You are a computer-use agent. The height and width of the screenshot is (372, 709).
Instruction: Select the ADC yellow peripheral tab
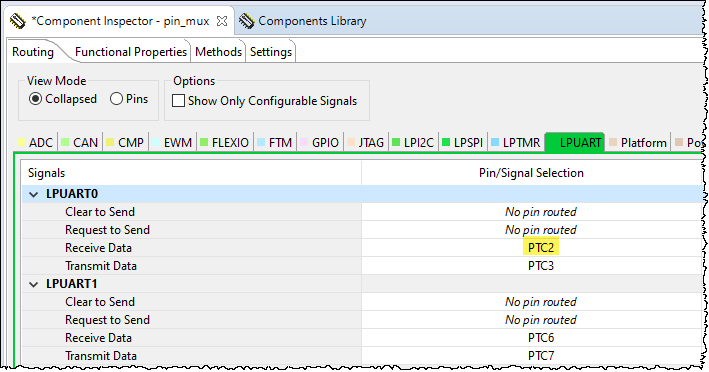[35, 143]
